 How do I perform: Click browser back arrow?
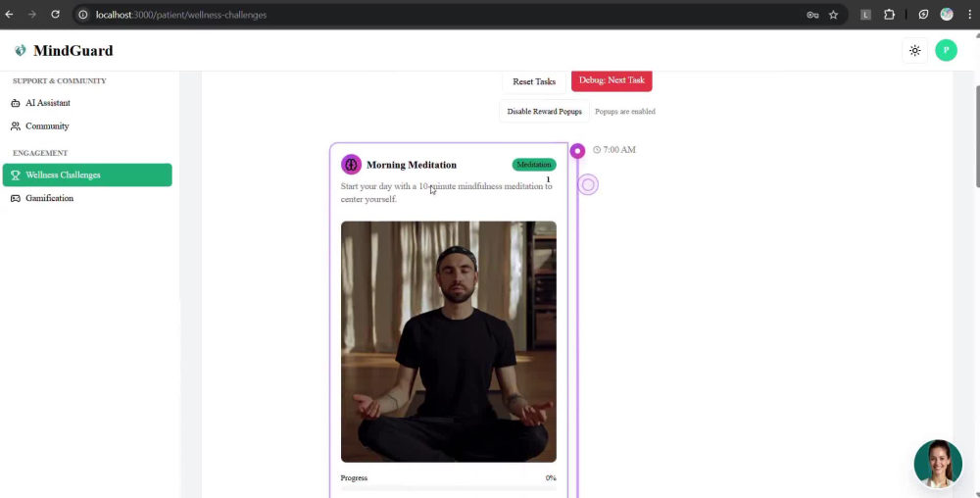click(10, 15)
